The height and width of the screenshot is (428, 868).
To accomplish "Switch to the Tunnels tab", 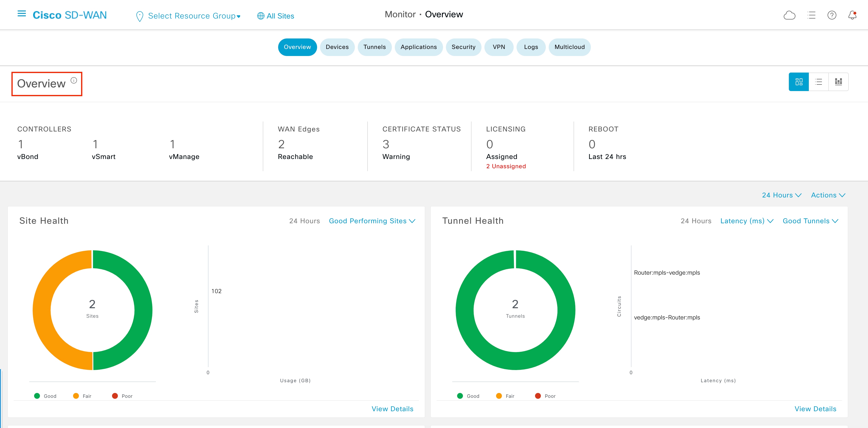I will (374, 47).
